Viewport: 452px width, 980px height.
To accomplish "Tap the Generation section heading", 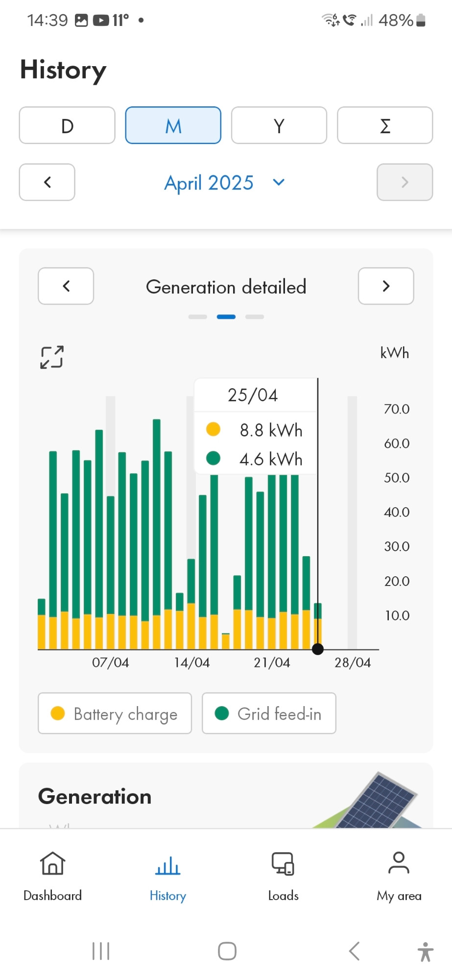I will click(95, 797).
